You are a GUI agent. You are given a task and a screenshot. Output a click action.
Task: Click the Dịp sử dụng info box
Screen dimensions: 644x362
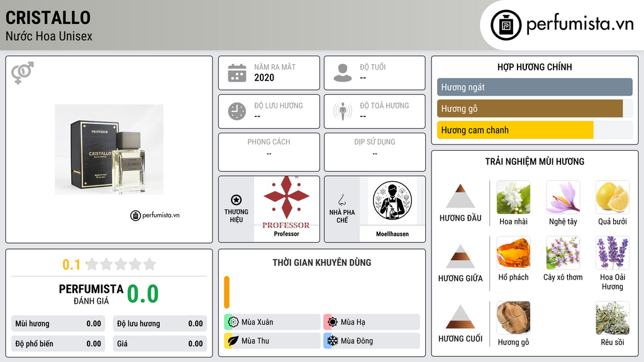point(375,152)
